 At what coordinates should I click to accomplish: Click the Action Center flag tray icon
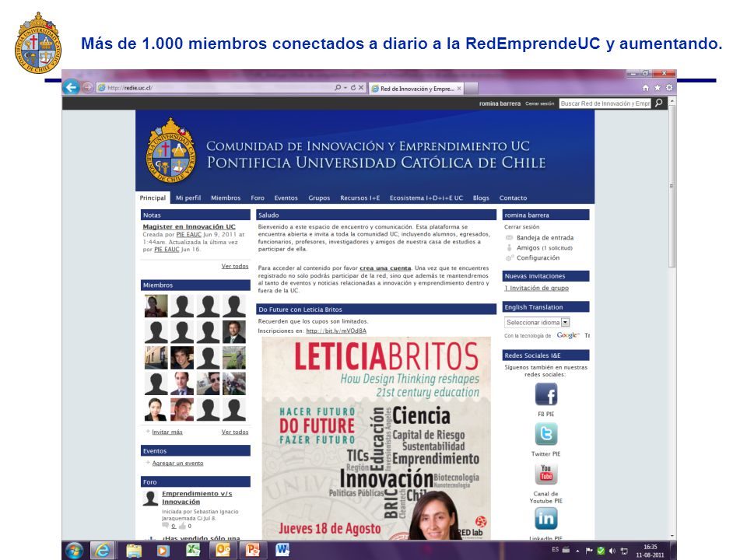589,551
